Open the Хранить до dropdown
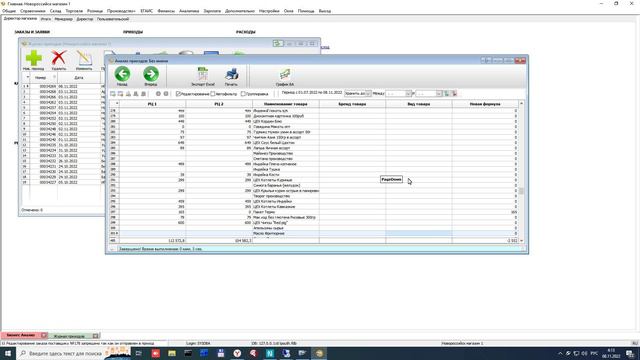 [x=368, y=93]
